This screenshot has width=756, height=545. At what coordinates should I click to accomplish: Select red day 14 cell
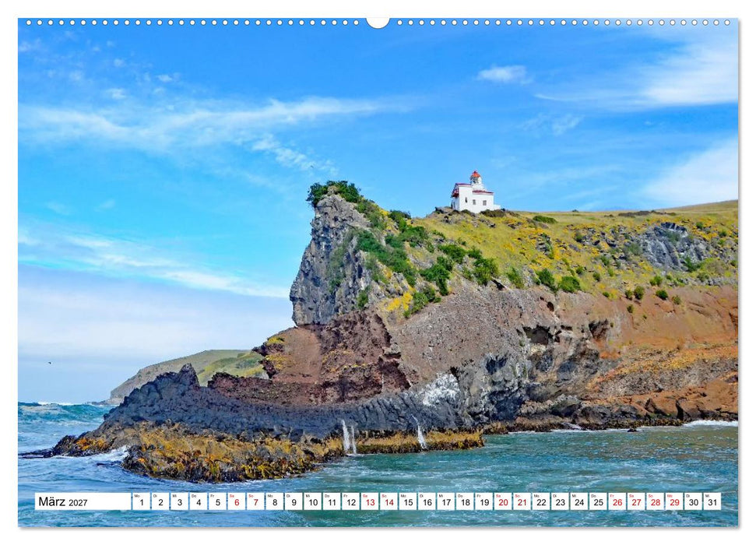(x=389, y=501)
